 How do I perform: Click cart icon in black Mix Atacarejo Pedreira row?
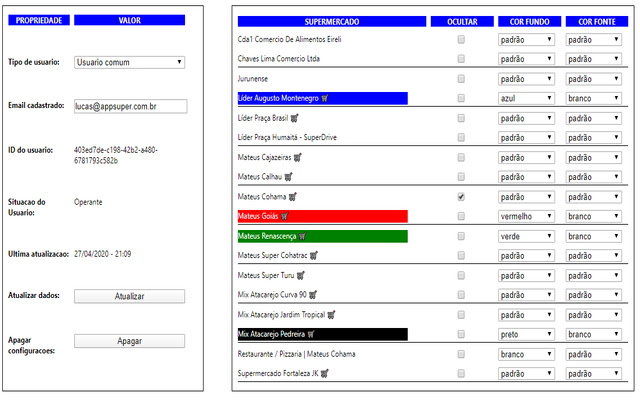[311, 334]
